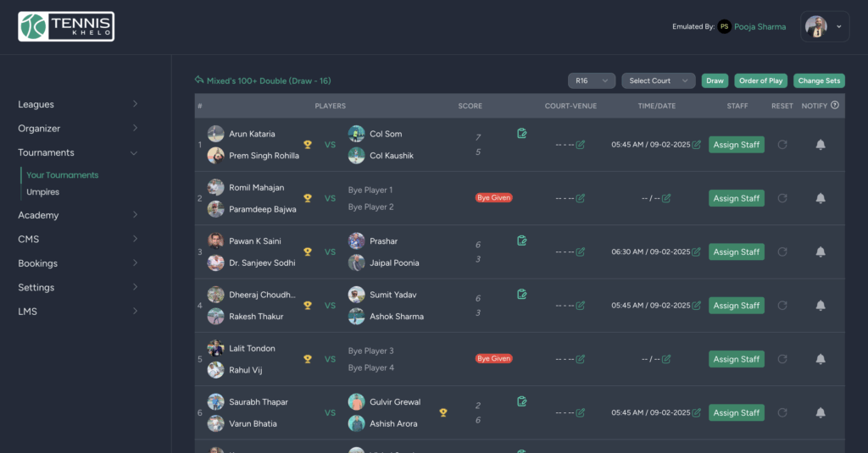Image resolution: width=868 pixels, height=453 pixels.
Task: Open the user profile dropdown
Action: click(824, 26)
